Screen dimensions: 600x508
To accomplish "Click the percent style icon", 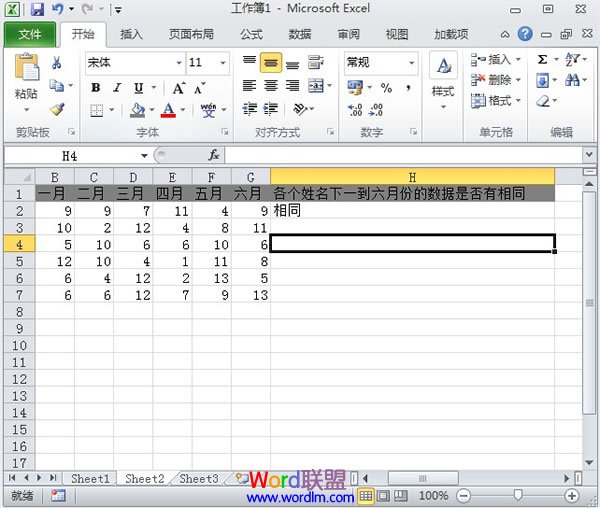I will [386, 88].
